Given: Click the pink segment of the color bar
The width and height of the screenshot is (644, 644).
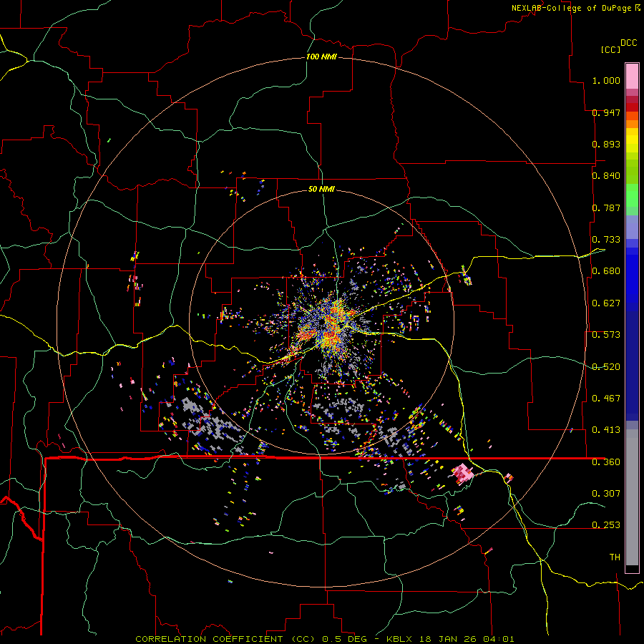Looking at the screenshot, I should (x=632, y=76).
